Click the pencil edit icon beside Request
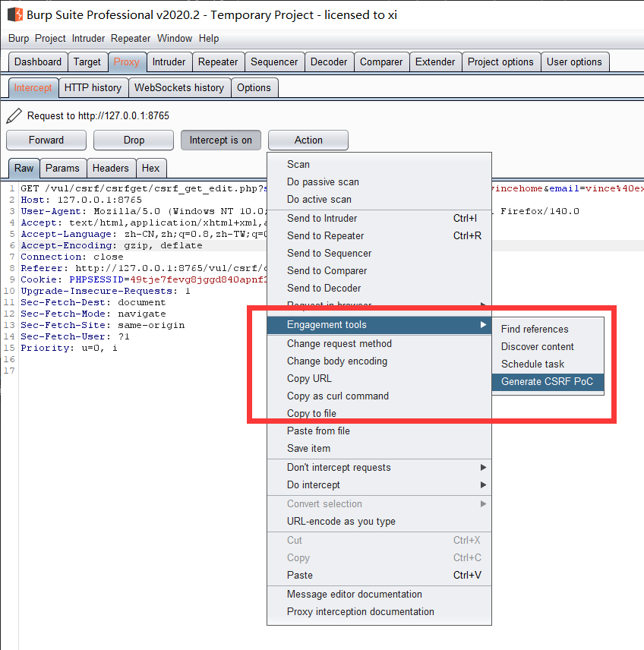The width and height of the screenshot is (644, 650). point(14,115)
